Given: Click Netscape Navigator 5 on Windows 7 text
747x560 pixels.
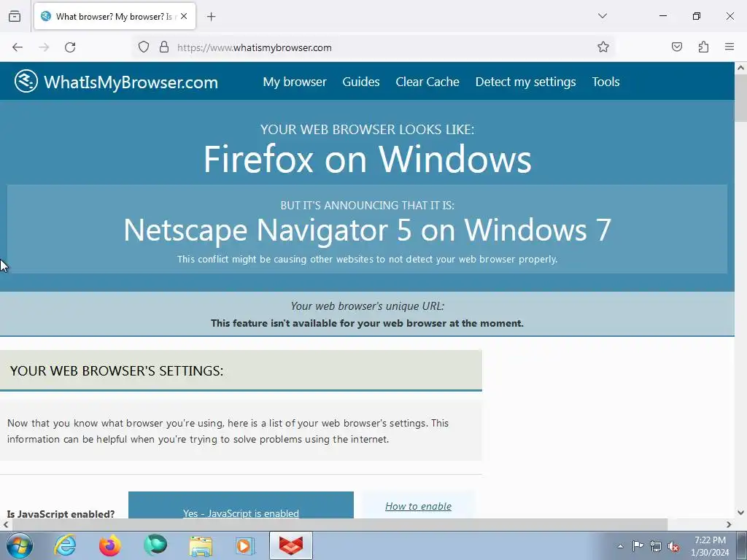Looking at the screenshot, I should [x=368, y=230].
